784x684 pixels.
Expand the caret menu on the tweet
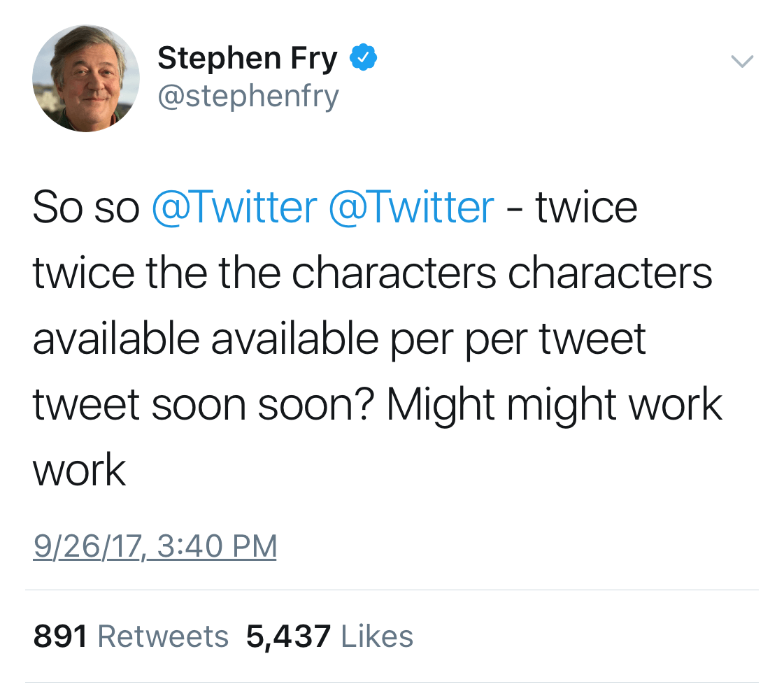tap(742, 62)
